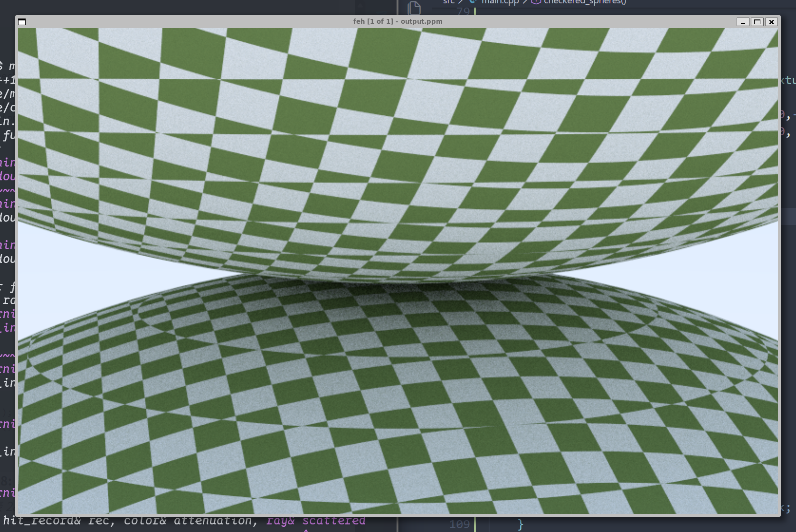The height and width of the screenshot is (532, 796).
Task: Minimize the feh image viewer window
Action: pos(743,22)
